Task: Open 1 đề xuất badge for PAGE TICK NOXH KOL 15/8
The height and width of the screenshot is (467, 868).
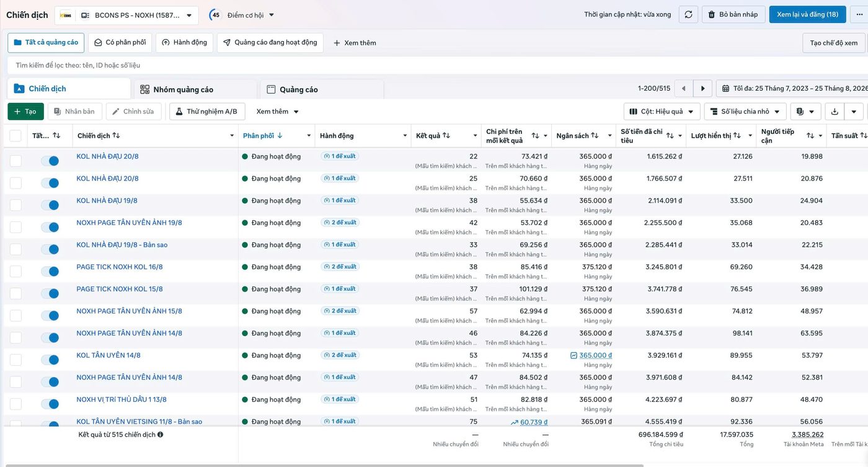Action: click(340, 289)
